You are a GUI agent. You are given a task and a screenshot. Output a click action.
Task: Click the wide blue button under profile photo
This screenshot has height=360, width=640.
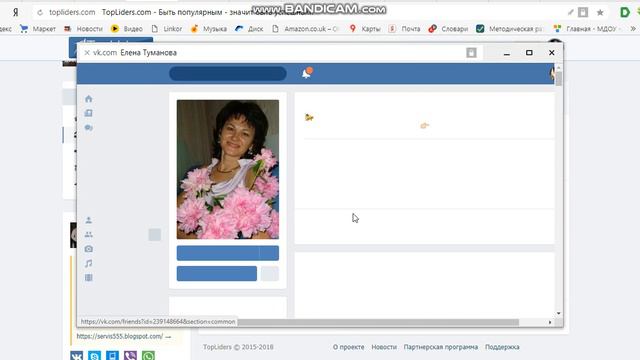pos(218,253)
